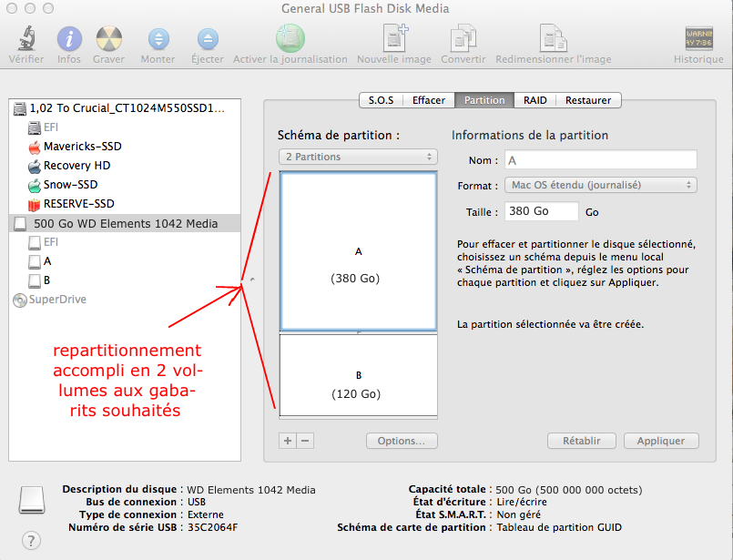Viewport: 733px width, 560px height.
Task: Open the Infos toolbar icon
Action: pos(69,39)
